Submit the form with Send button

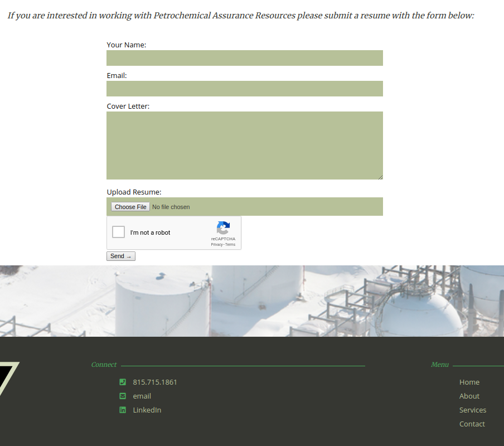point(121,256)
